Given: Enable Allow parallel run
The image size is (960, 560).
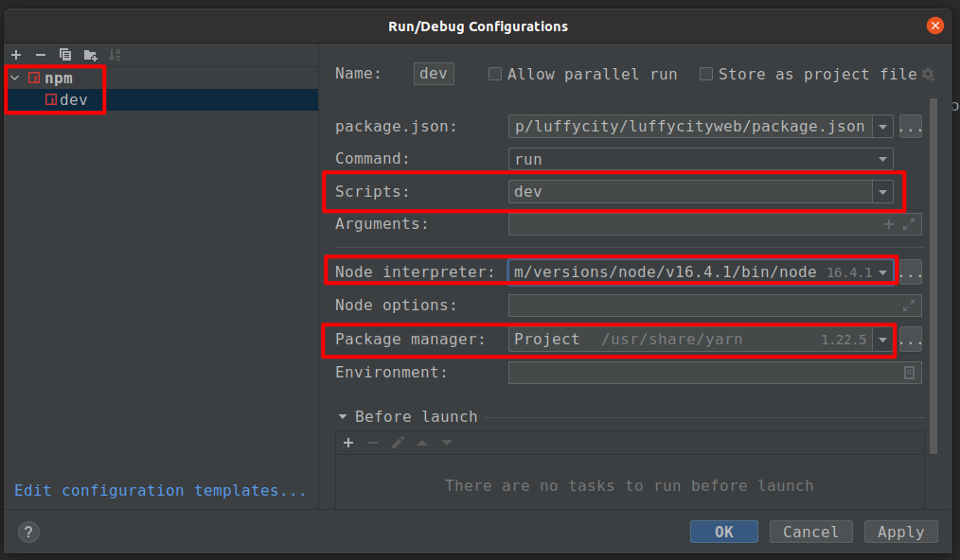Looking at the screenshot, I should 495,74.
